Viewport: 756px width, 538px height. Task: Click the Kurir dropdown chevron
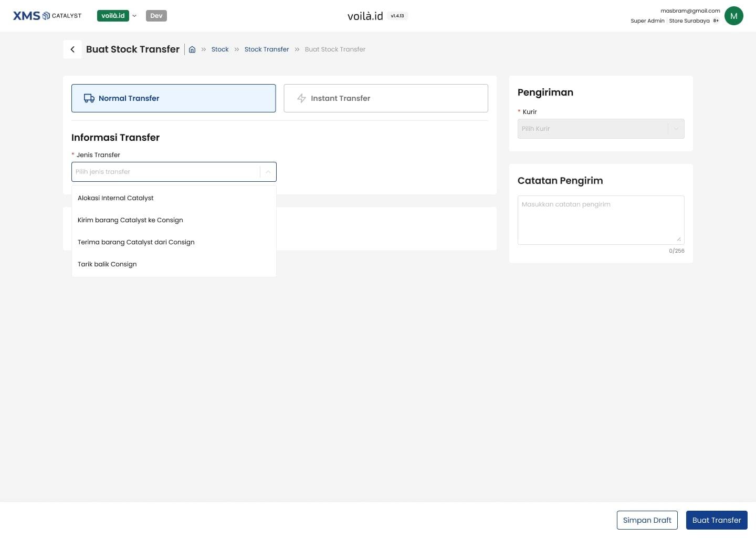[676, 129]
